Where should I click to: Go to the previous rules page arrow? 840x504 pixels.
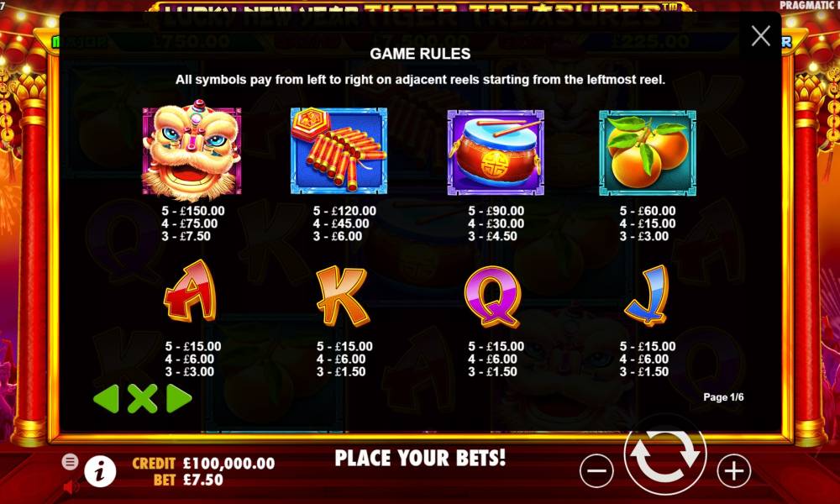coord(106,398)
